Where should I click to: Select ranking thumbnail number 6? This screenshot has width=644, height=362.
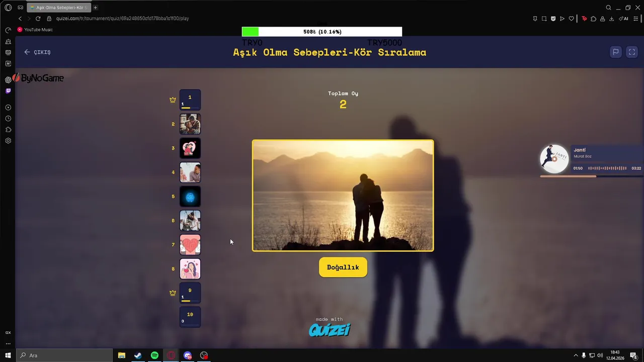[190, 221]
